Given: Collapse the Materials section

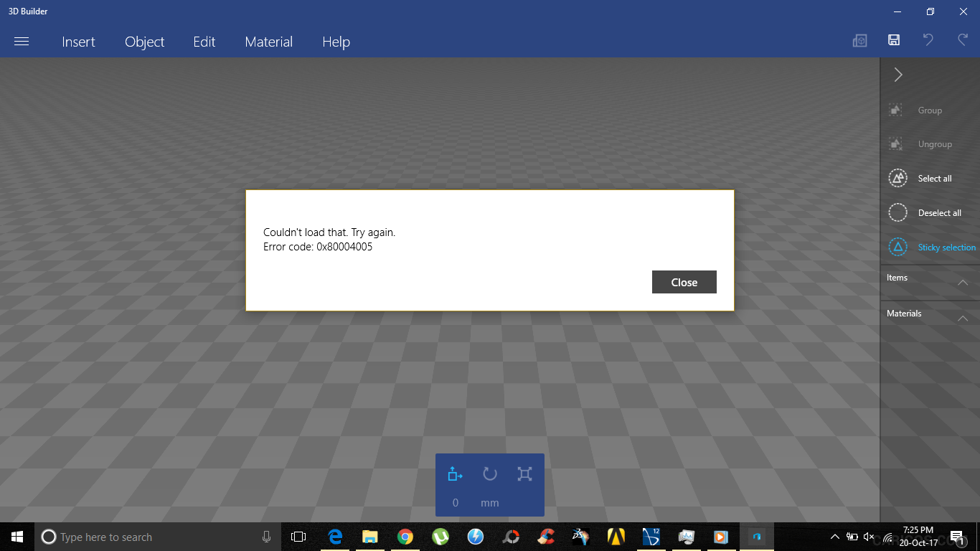Looking at the screenshot, I should click(x=963, y=319).
